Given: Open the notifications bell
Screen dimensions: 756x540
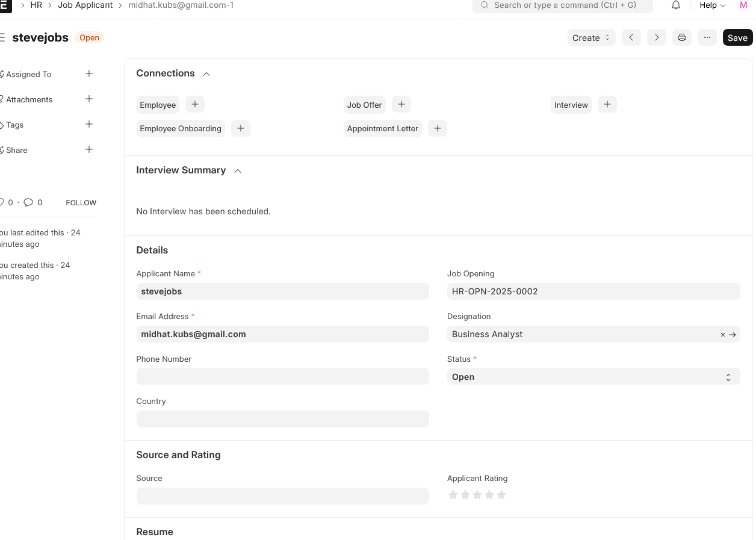Looking at the screenshot, I should click(x=676, y=5).
